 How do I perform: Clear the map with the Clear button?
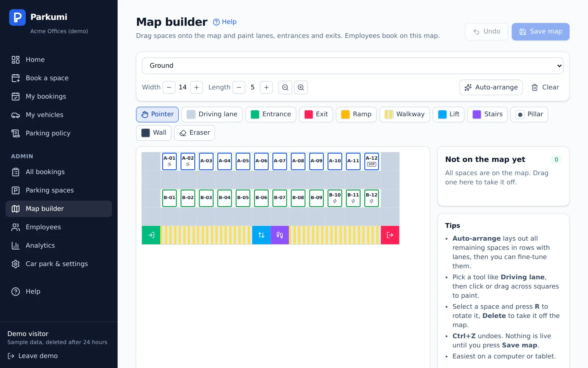tap(545, 87)
